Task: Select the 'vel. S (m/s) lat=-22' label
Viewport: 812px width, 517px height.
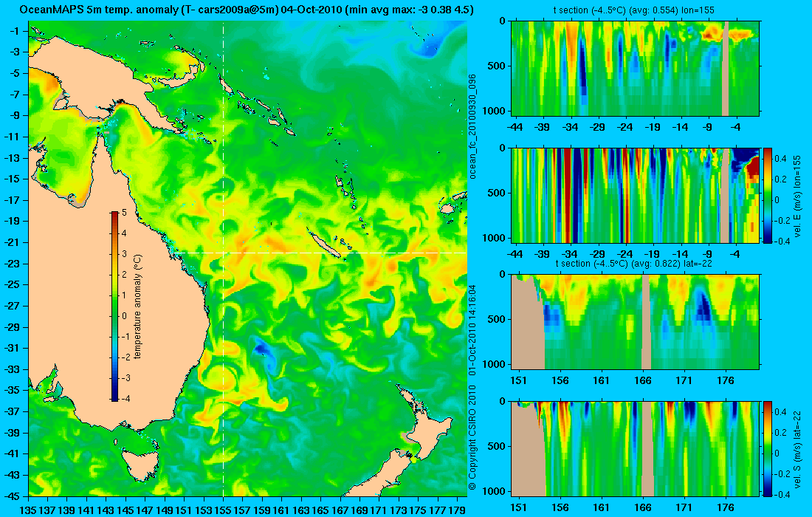Action: (x=797, y=448)
